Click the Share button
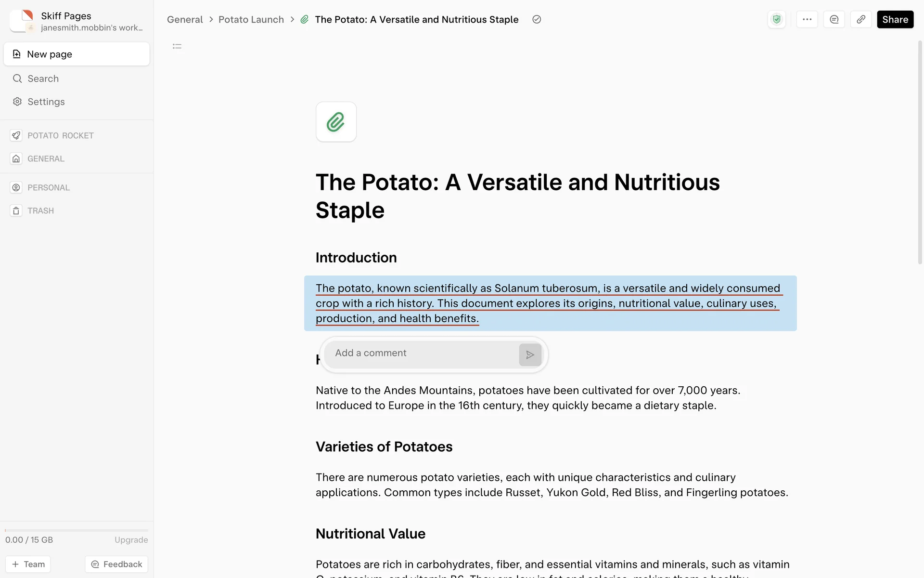The image size is (924, 578). 895,19
